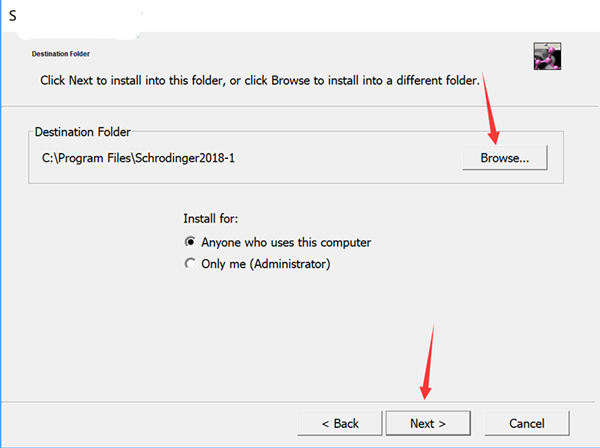
Task: Click the 'Only me (Administrator)' label text
Action: (265, 265)
